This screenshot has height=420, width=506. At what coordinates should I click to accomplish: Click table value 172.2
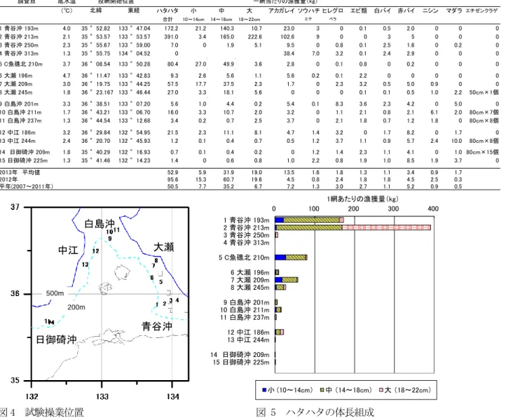(x=171, y=29)
